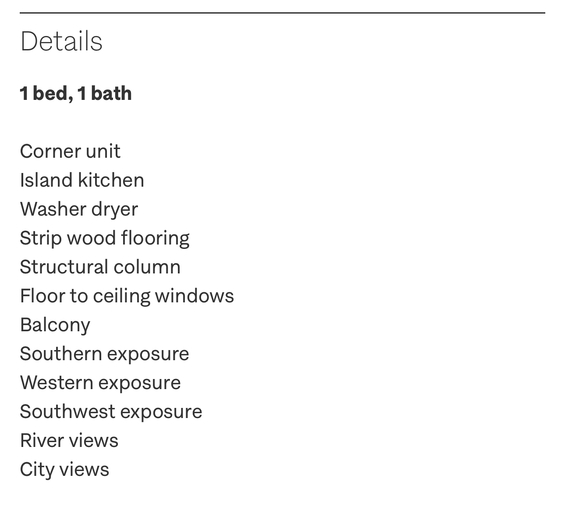The height and width of the screenshot is (514, 565).
Task: Select 'Floor to ceiling windows' line
Action: point(127,296)
